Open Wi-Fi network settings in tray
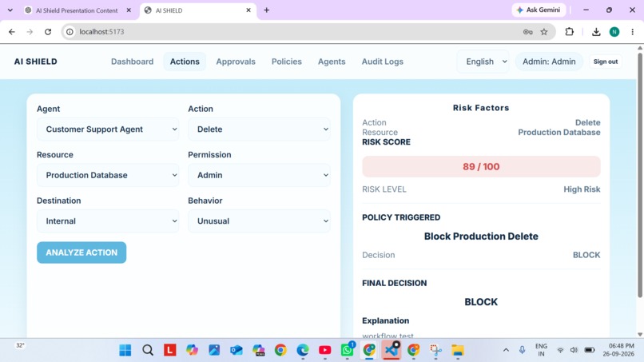The height and width of the screenshot is (362, 644). tap(560, 350)
